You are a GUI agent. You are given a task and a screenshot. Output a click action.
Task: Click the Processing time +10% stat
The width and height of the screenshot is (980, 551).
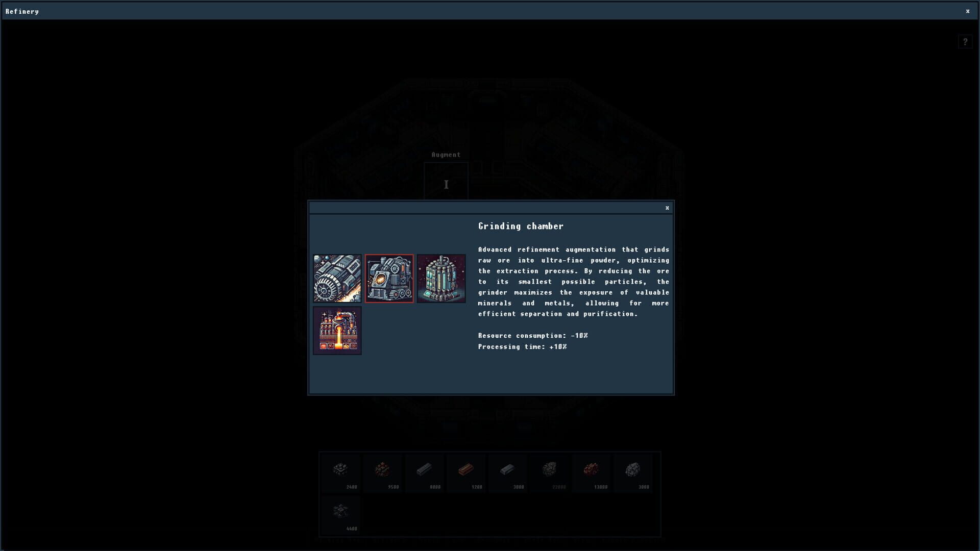522,347
